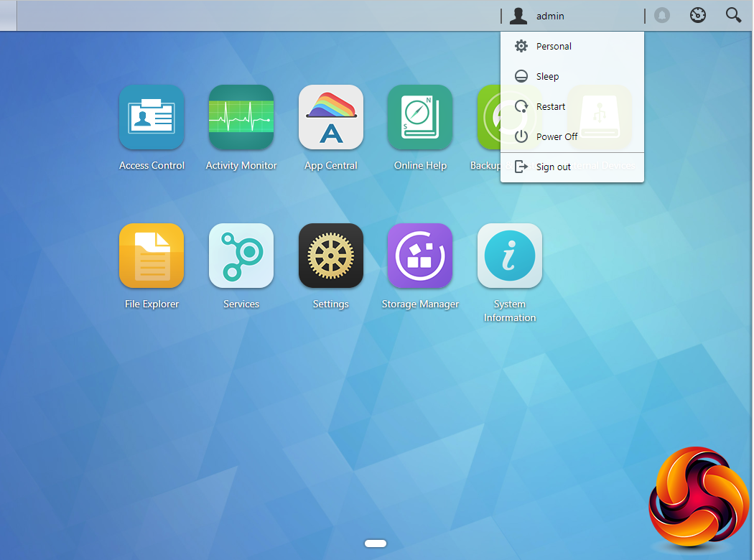Viewport: 754px width, 560px height.
Task: Open Storage Manager
Action: coord(420,256)
